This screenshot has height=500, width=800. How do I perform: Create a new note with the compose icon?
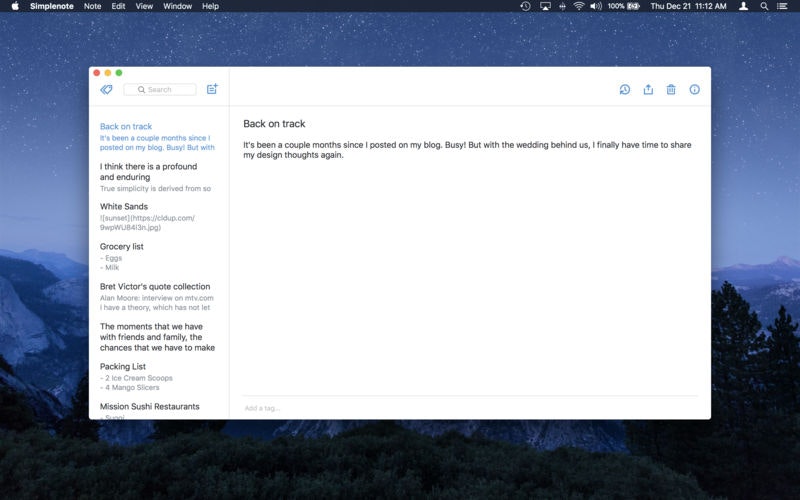pos(212,89)
